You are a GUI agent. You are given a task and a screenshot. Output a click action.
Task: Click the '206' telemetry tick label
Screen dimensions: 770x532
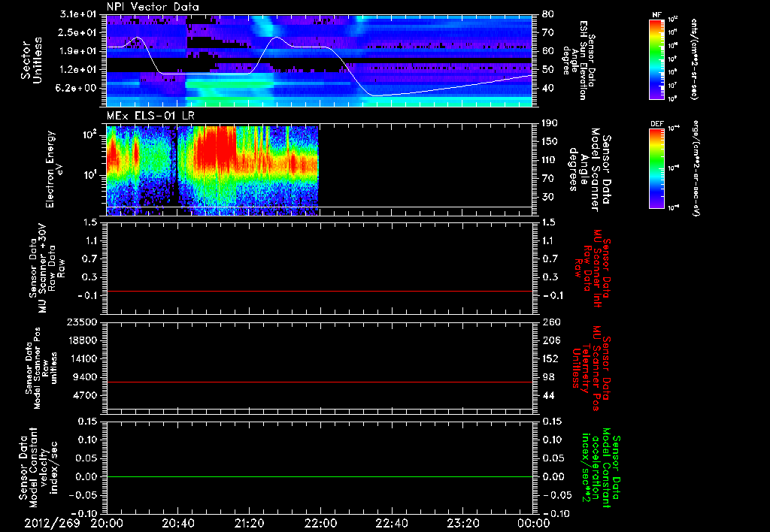click(x=550, y=340)
